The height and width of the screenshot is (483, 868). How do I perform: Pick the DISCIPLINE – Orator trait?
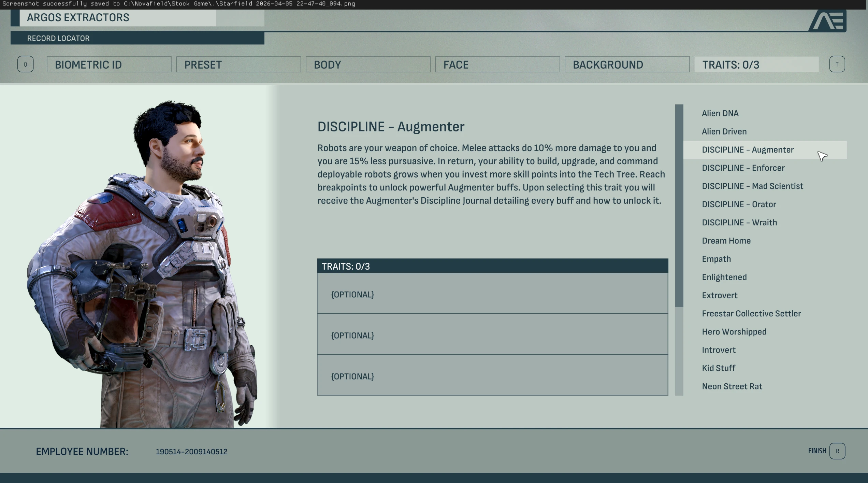click(765, 204)
